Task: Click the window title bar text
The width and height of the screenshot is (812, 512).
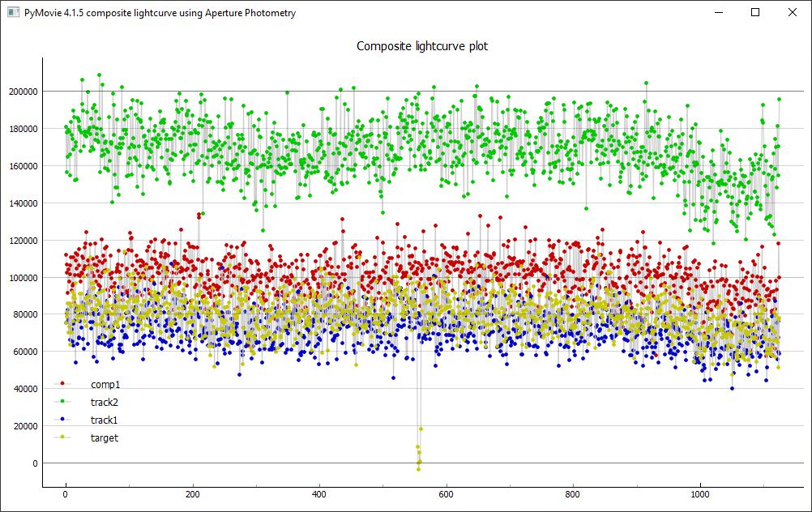Action: coord(160,13)
